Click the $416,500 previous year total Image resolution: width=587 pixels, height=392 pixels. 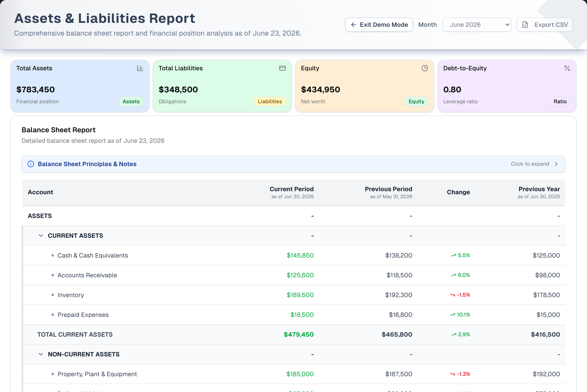click(x=545, y=334)
